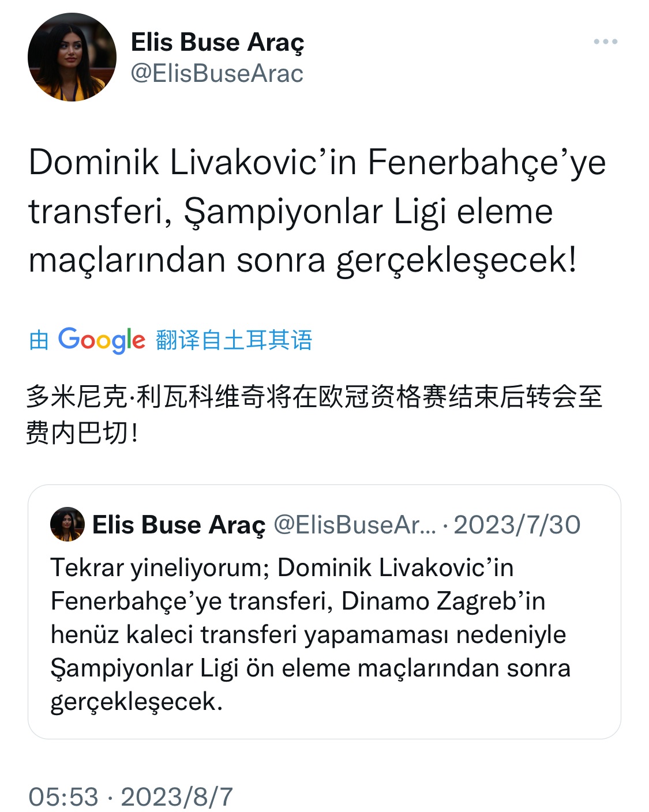Click the quoted tweet's small avatar

pos(69,525)
